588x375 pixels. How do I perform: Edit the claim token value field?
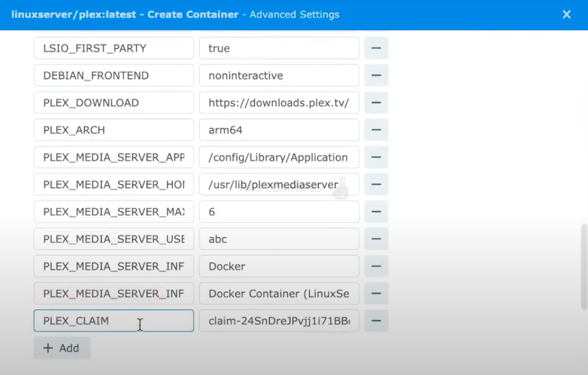click(x=279, y=321)
